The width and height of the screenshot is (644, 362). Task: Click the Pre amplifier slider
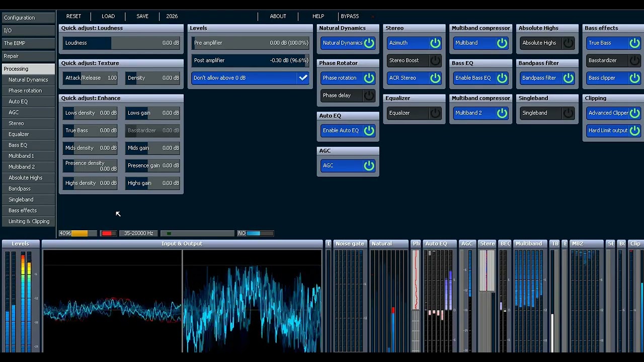tap(251, 43)
